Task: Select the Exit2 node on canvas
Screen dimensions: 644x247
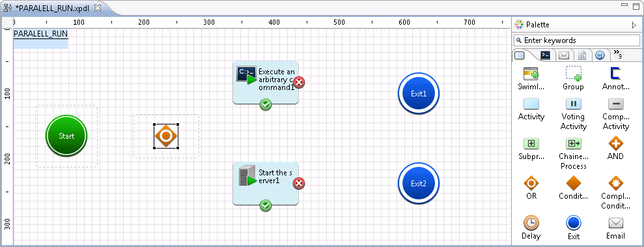Action: tap(419, 184)
